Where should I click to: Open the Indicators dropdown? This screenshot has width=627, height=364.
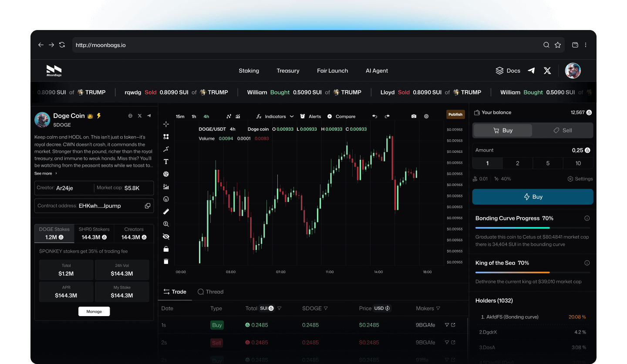(x=275, y=116)
